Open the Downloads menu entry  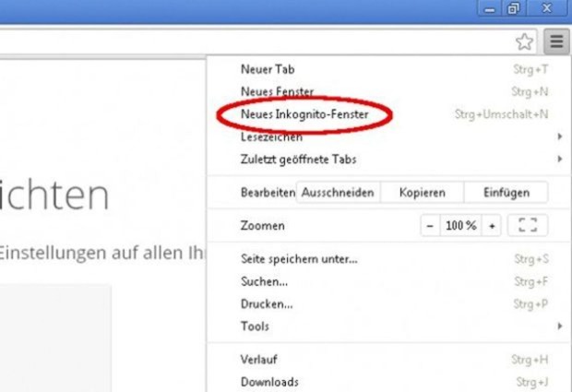click(388, 382)
